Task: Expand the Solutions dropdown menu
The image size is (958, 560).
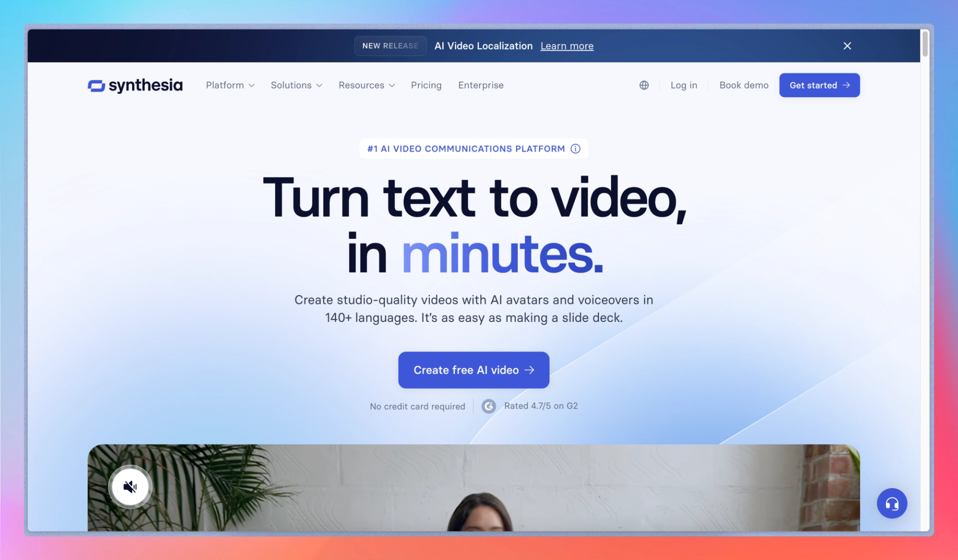Action: [x=297, y=85]
